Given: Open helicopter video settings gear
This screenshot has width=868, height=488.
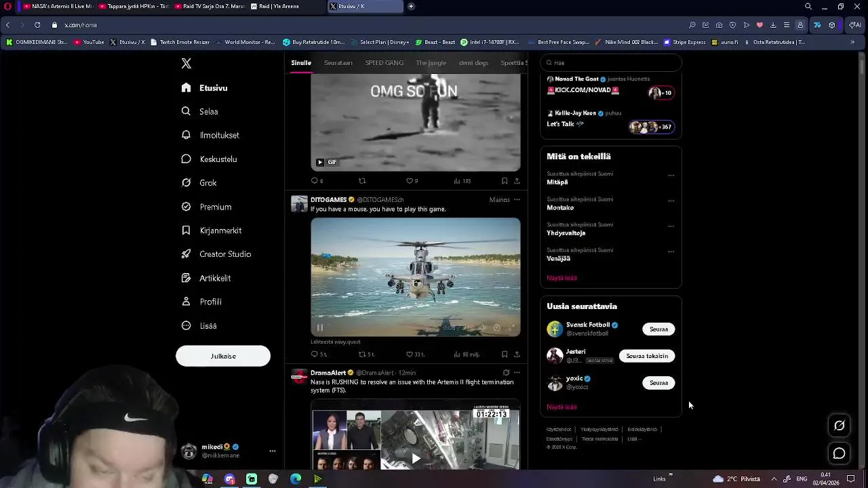Looking at the screenshot, I should [x=497, y=328].
